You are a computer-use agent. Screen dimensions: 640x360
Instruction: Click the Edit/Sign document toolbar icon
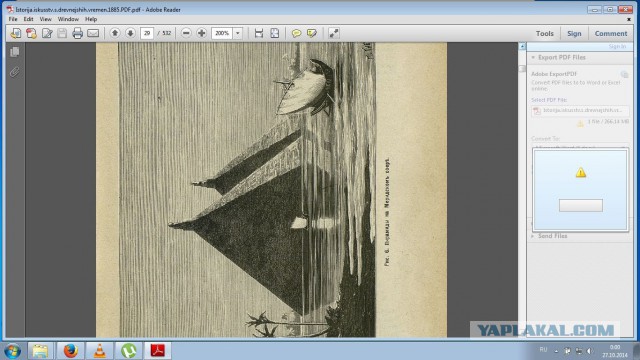(47, 33)
